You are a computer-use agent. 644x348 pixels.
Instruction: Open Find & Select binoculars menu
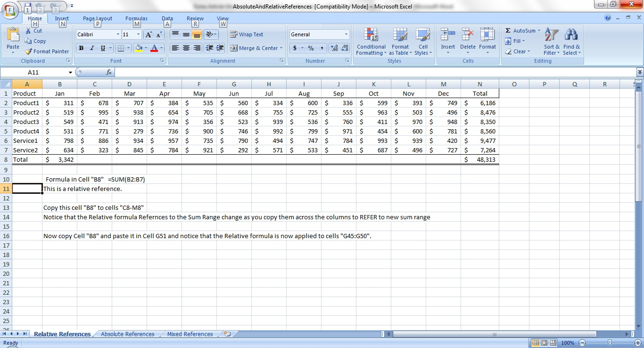[x=571, y=41]
